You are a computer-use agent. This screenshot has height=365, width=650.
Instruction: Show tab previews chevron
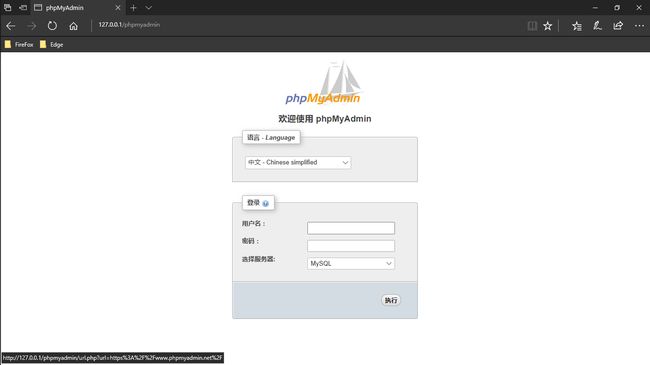pyautogui.click(x=148, y=7)
